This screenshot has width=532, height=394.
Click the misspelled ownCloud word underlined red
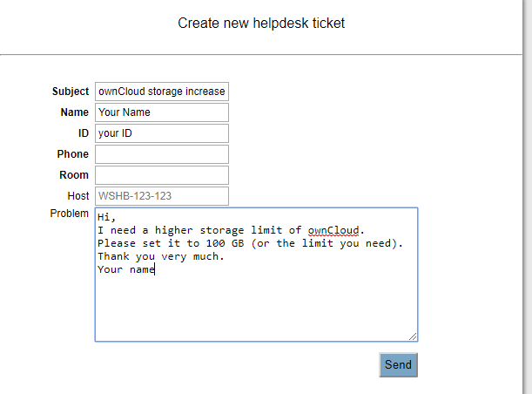point(333,230)
